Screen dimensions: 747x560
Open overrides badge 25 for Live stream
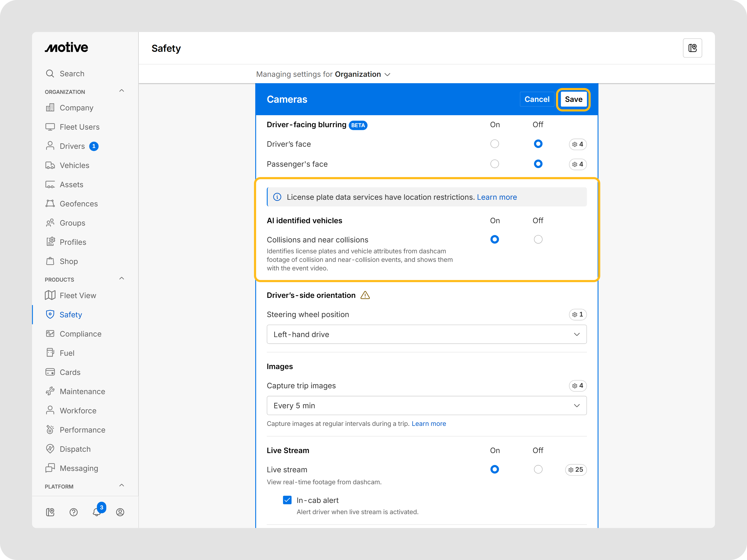click(x=576, y=470)
